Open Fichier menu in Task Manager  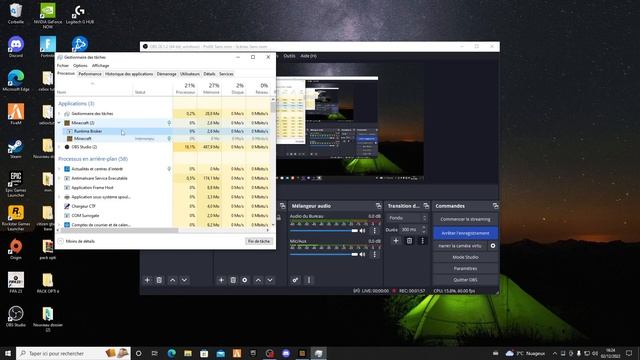tap(63, 65)
